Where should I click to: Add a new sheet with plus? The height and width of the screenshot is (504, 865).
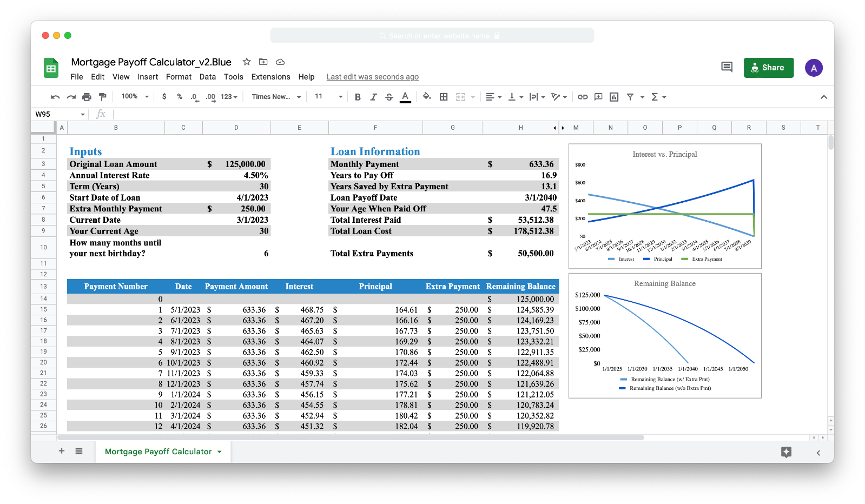62,451
